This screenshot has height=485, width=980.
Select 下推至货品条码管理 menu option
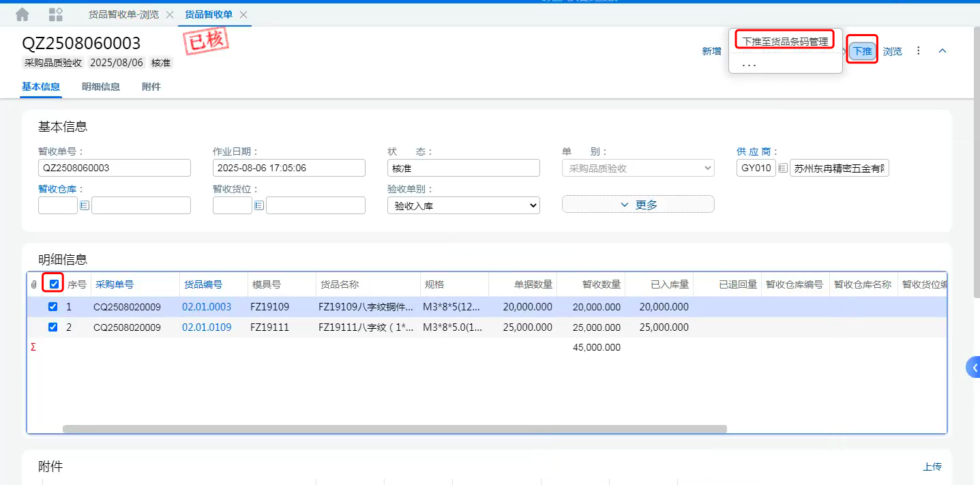(x=785, y=42)
